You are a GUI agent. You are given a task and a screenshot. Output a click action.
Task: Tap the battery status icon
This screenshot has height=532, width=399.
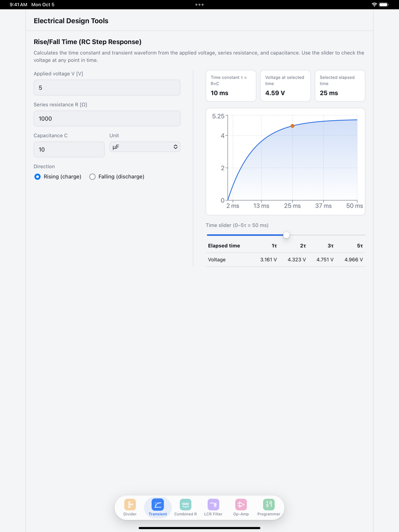click(x=384, y=4)
